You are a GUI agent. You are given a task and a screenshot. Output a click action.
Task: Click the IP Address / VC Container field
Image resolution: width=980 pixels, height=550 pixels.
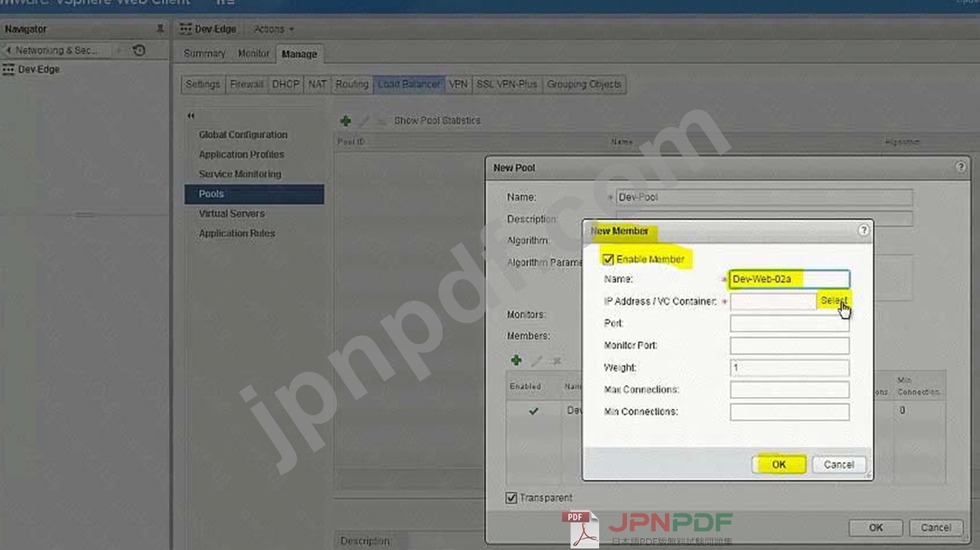(x=773, y=301)
